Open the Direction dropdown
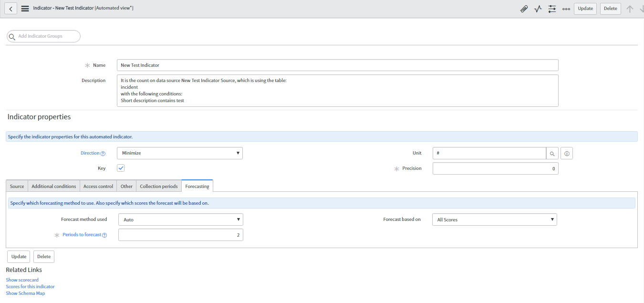644x303 pixels. tap(180, 153)
